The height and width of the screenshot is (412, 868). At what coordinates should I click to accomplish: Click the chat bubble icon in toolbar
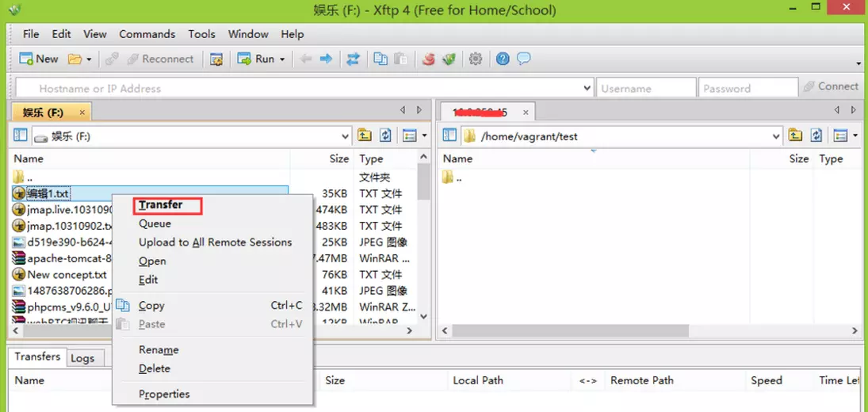pos(524,59)
